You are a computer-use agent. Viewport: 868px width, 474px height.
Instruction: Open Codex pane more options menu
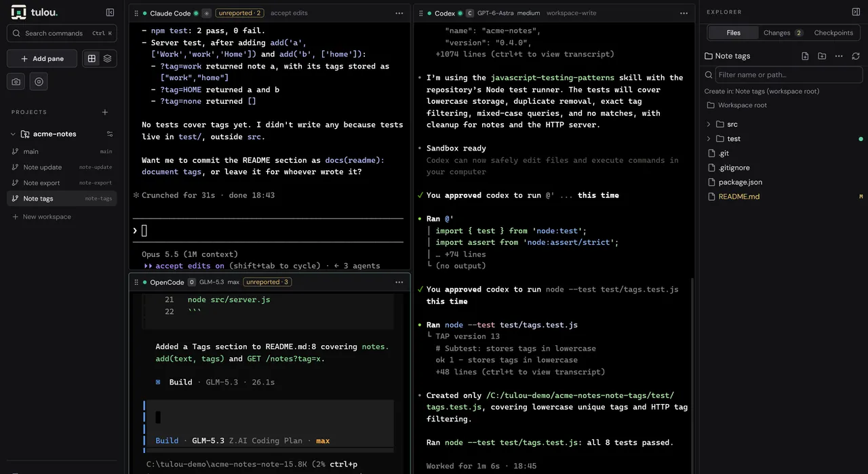(684, 13)
